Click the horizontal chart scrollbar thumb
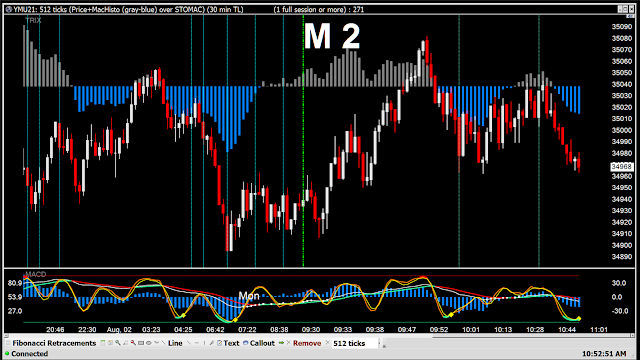Image resolution: width=640 pixels, height=360 pixels. [x=531, y=337]
